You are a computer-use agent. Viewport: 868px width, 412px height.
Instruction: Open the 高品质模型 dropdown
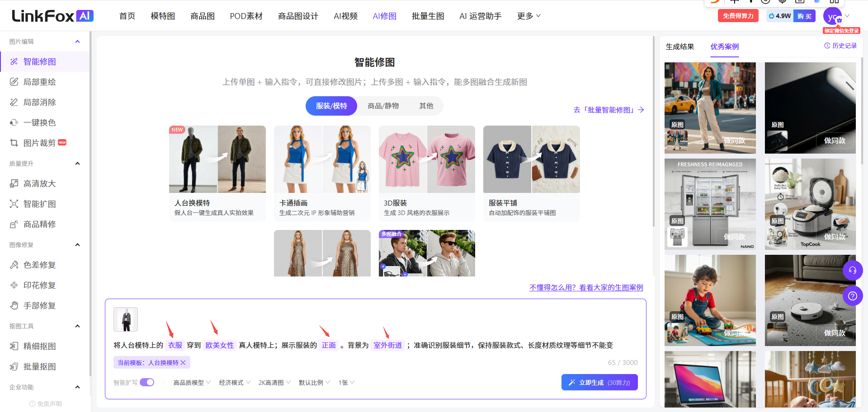point(192,383)
